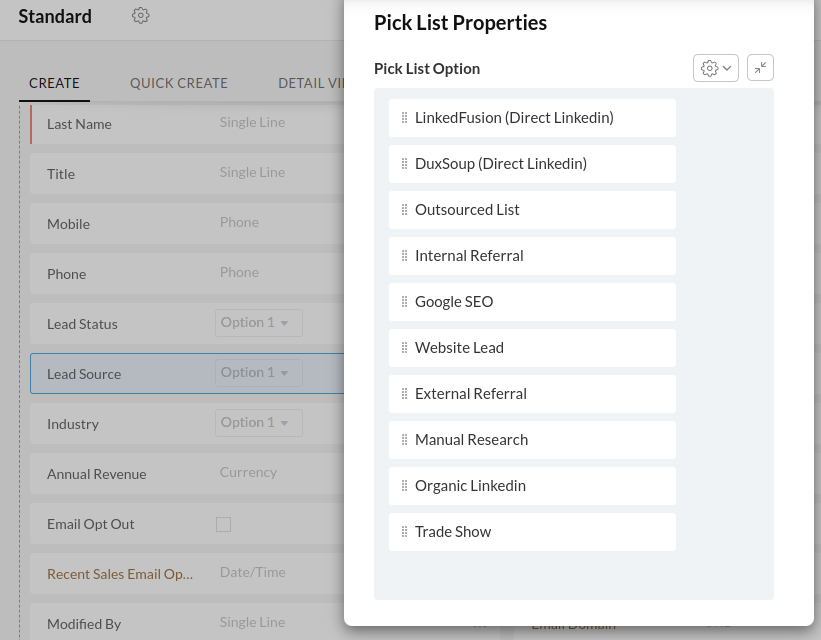
Task: Select the Annual Revenue field row
Action: tap(187, 473)
